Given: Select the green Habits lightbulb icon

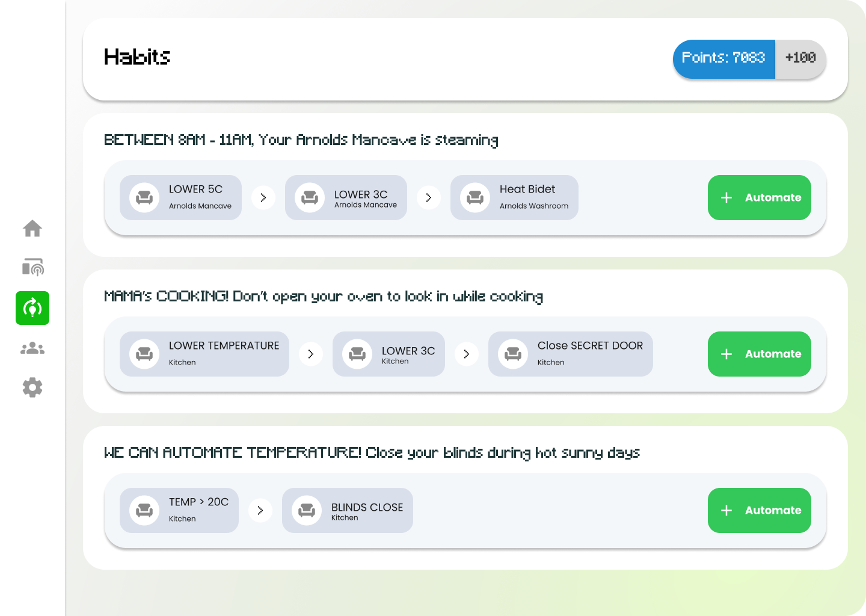Looking at the screenshot, I should [32, 308].
